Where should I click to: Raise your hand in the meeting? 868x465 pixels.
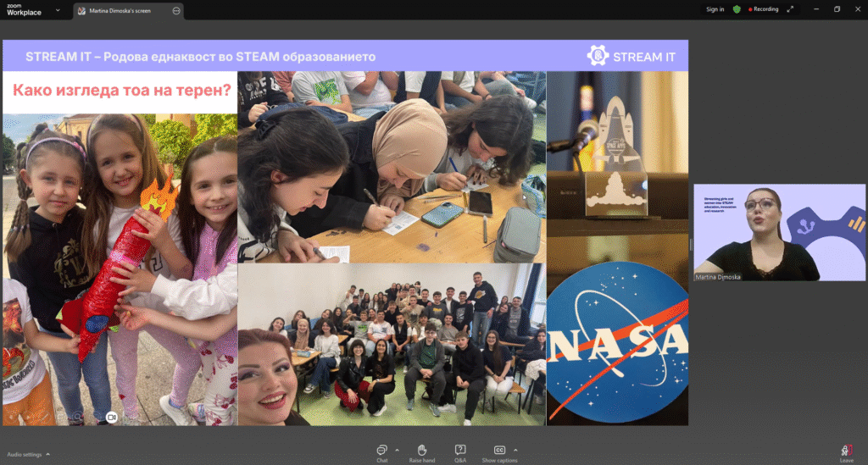coord(422,453)
